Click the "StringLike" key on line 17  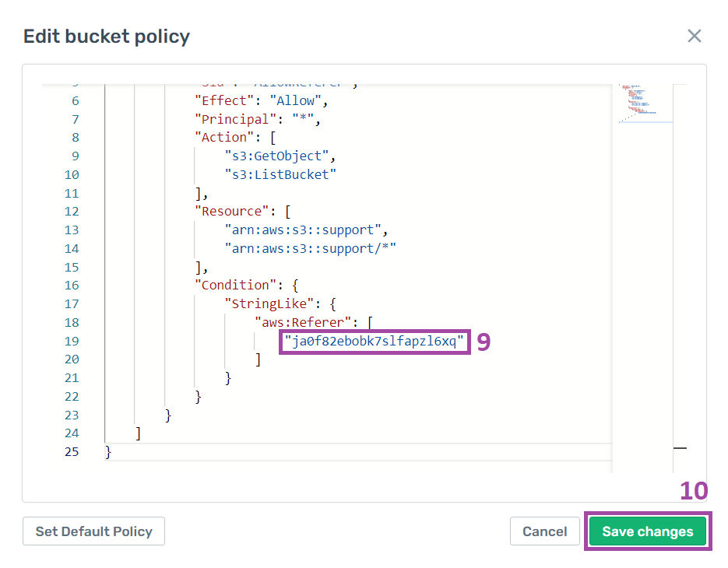[269, 304]
